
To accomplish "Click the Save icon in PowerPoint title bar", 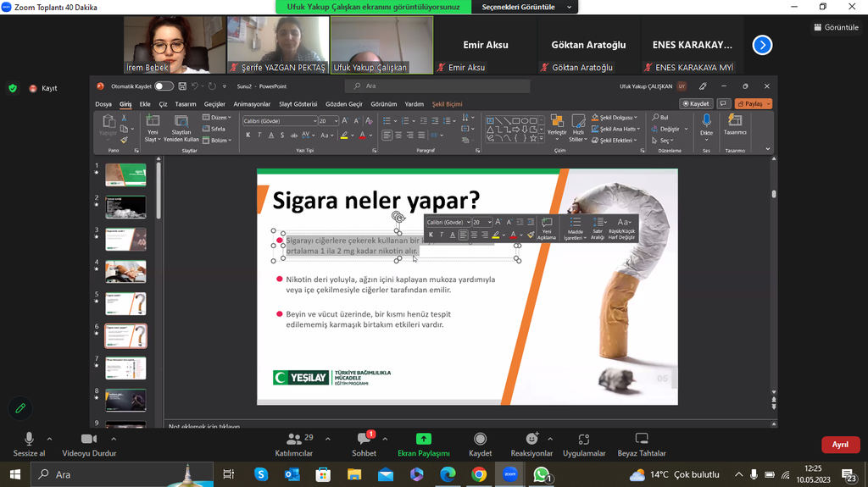I will [x=182, y=86].
